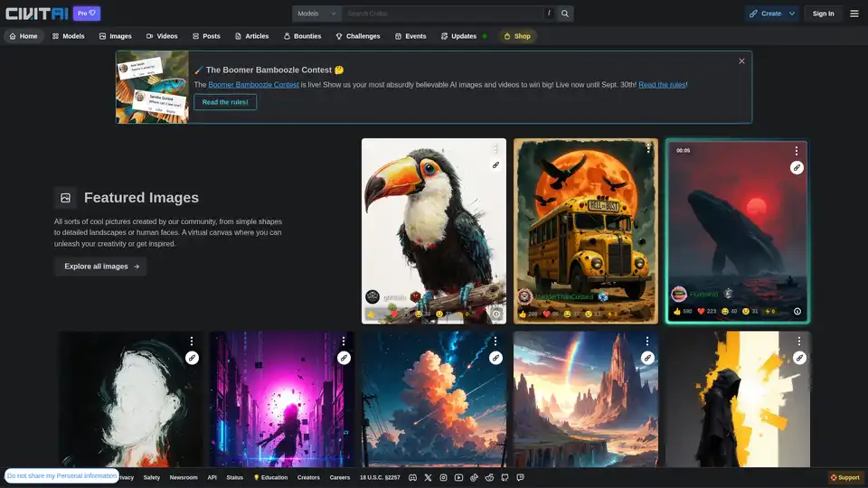868x488 pixels.
Task: Dismiss the Boomer Bamboozle contest banner
Action: [741, 61]
